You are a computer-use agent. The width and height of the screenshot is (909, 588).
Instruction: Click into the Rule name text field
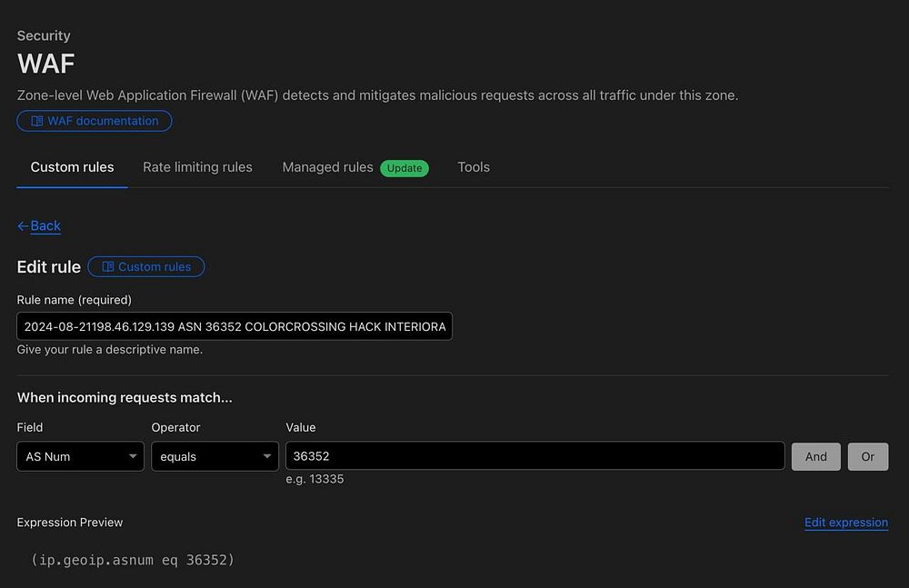click(235, 326)
